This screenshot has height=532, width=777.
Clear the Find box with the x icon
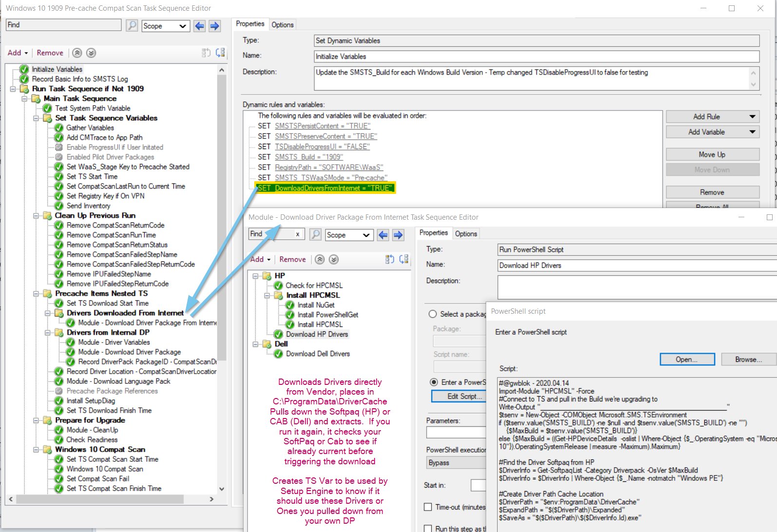tap(298, 234)
